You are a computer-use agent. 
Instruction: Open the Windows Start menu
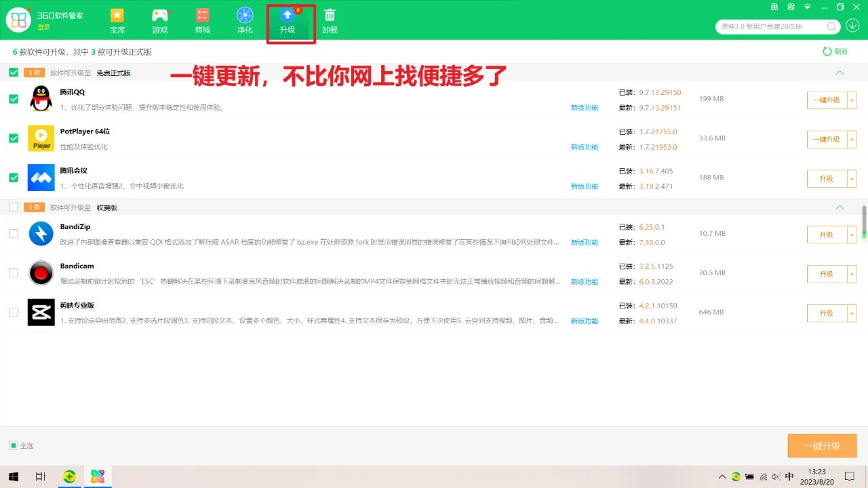coord(13,476)
